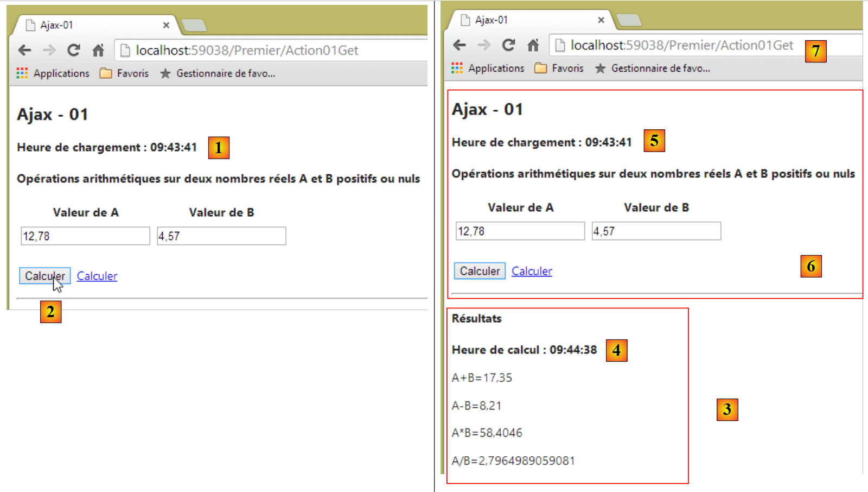Click the forward arrow in the right browser
The height and width of the screenshot is (492, 868).
(x=484, y=45)
